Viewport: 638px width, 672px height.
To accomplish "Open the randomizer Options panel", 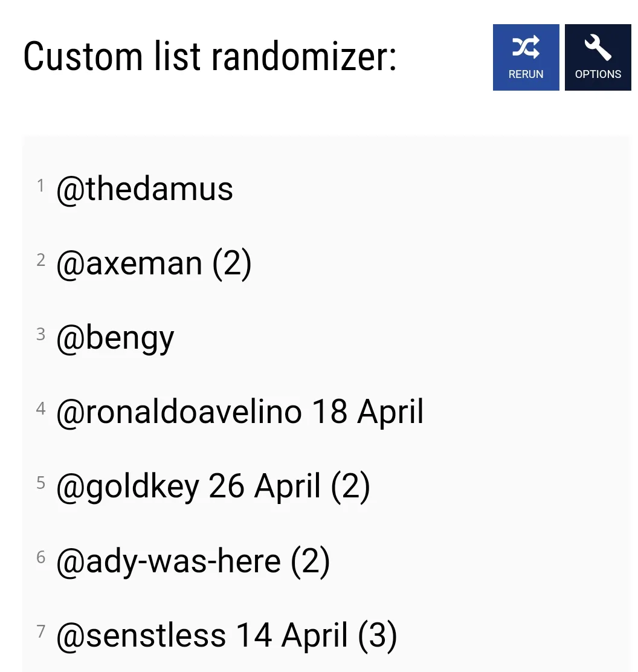I will pos(598,57).
